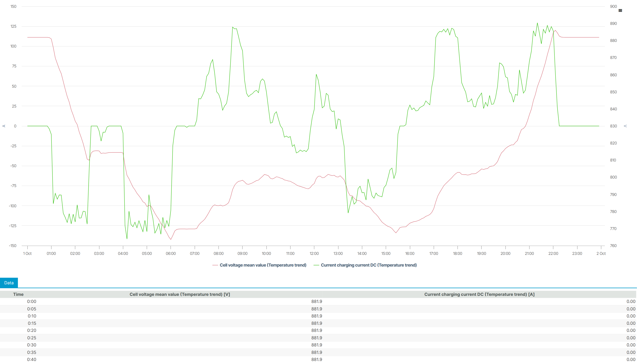
Task: Click the 0:40 row voltage value 881.9
Action: 316,360
